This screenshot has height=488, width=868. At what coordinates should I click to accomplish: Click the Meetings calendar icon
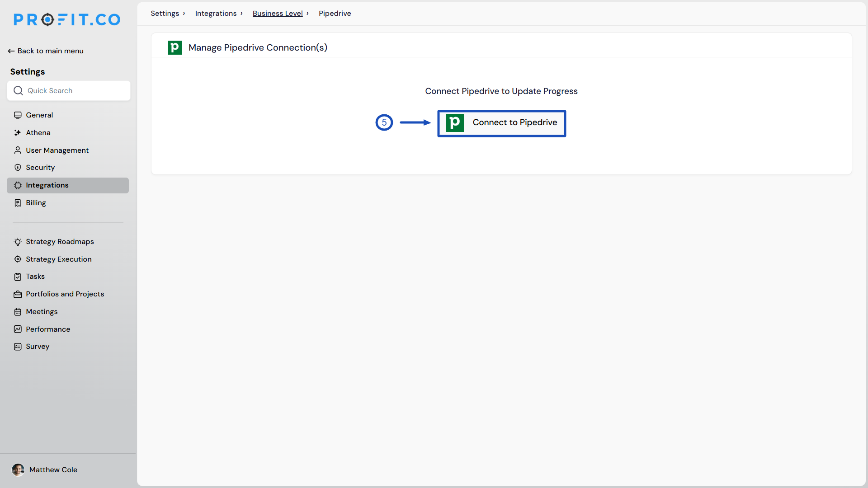click(18, 312)
